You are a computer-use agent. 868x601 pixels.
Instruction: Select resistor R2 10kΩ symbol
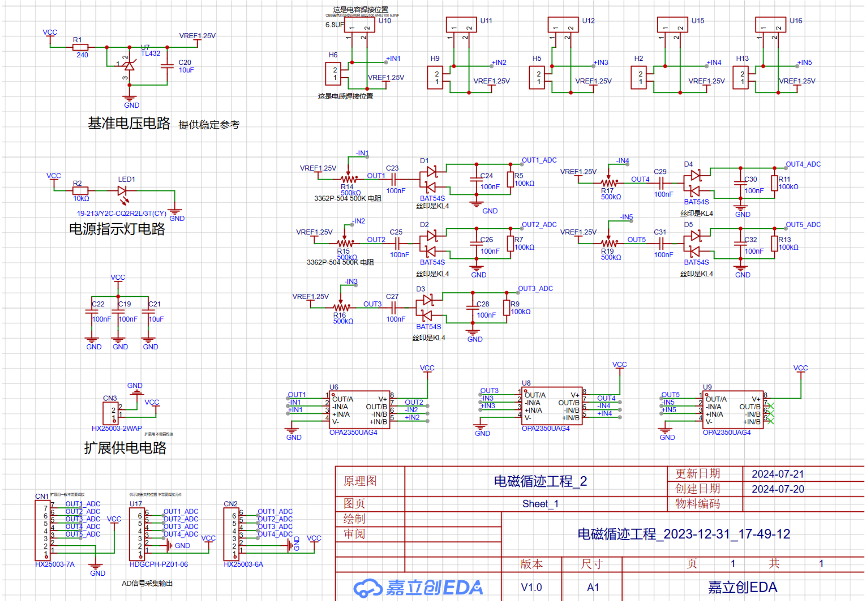(x=81, y=191)
